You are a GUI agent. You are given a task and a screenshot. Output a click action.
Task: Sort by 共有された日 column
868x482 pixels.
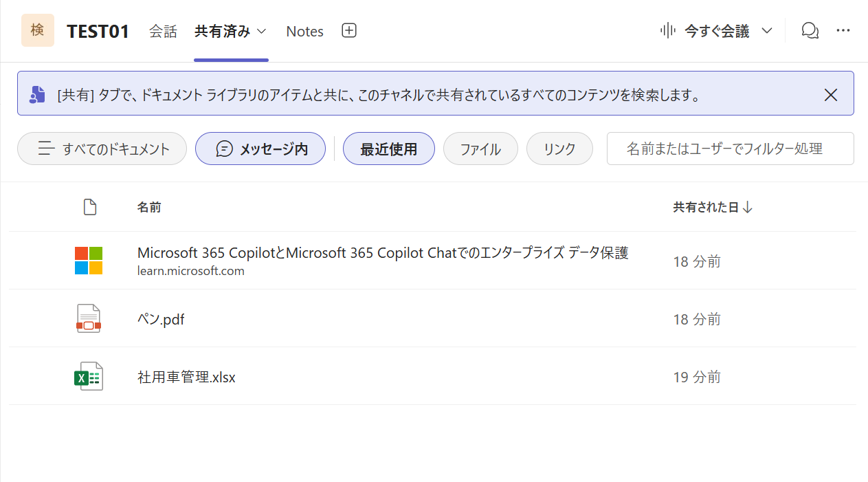coord(712,207)
